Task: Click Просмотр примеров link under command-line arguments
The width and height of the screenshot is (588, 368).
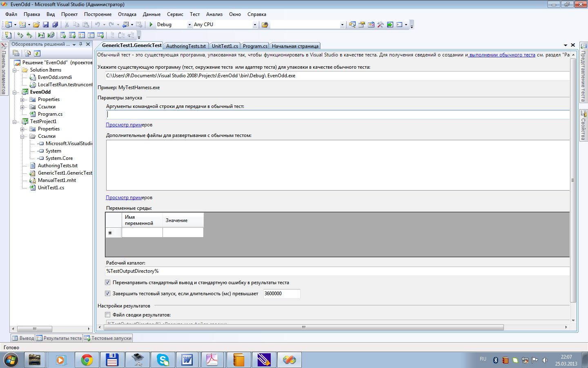Action: (x=129, y=125)
